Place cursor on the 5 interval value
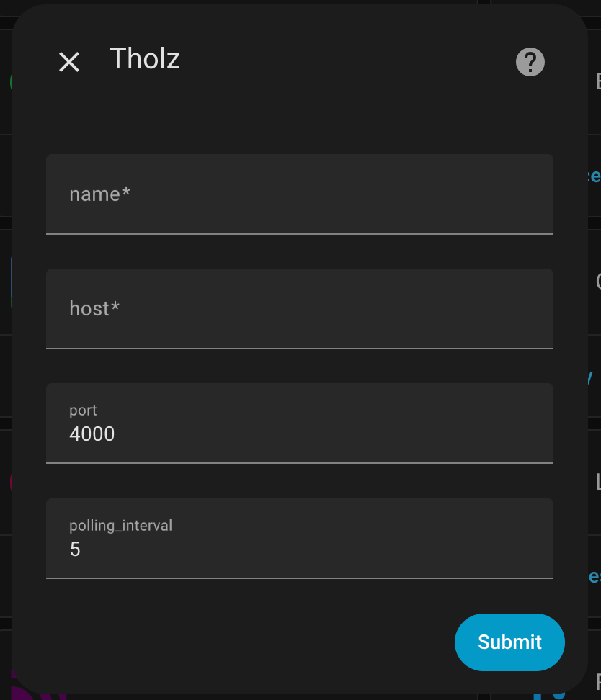 [75, 549]
